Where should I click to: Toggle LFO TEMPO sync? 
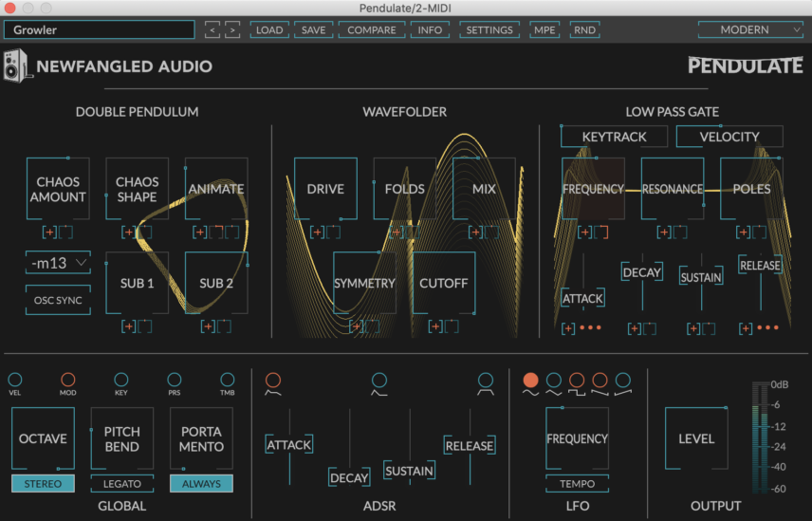click(577, 483)
